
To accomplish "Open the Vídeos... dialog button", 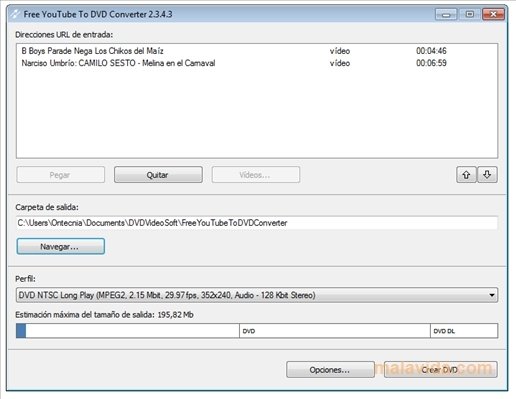I will click(256, 175).
